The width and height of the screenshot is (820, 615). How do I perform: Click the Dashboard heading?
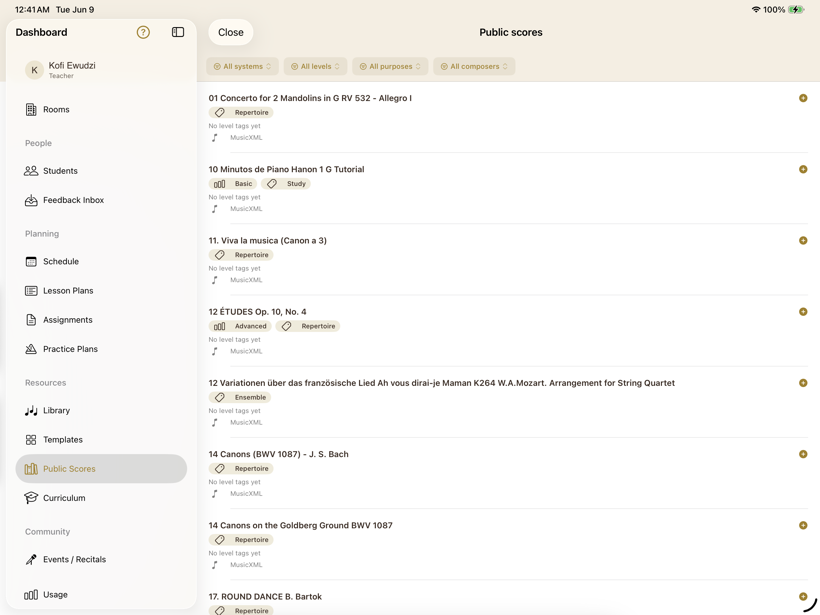click(41, 32)
